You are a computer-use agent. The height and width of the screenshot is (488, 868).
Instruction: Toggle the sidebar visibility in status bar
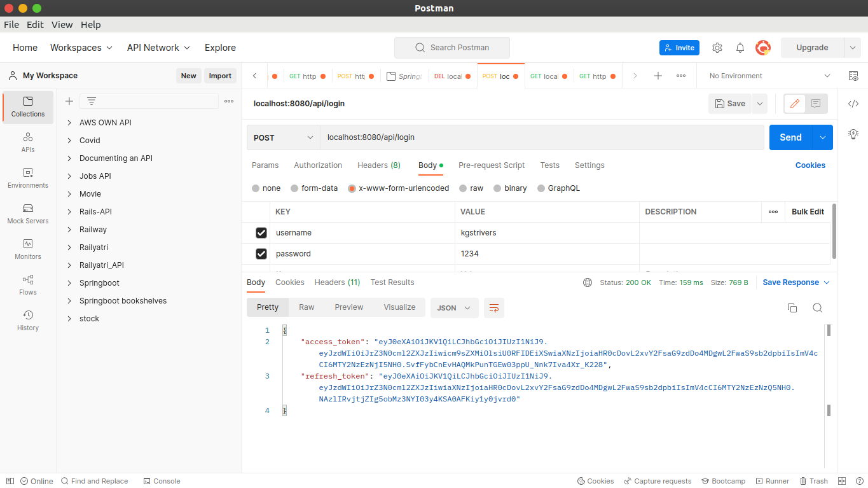[x=10, y=481]
